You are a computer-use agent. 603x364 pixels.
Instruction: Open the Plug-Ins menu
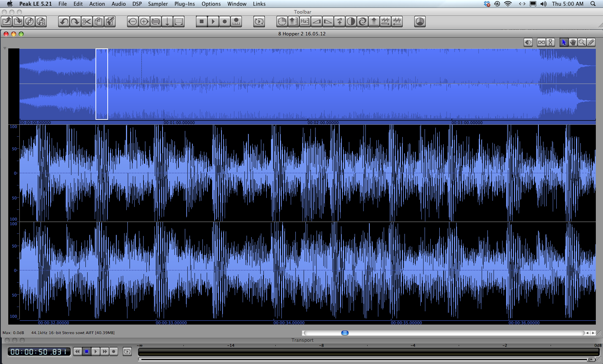click(184, 4)
